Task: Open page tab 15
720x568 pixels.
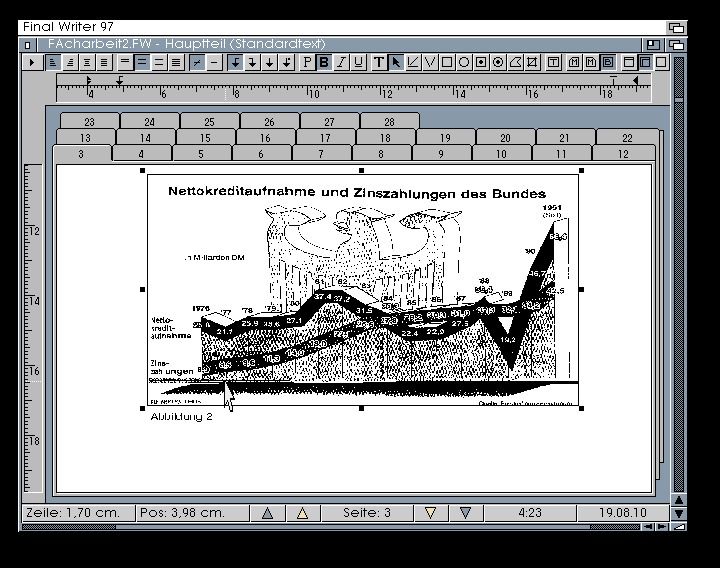Action: tap(205, 138)
